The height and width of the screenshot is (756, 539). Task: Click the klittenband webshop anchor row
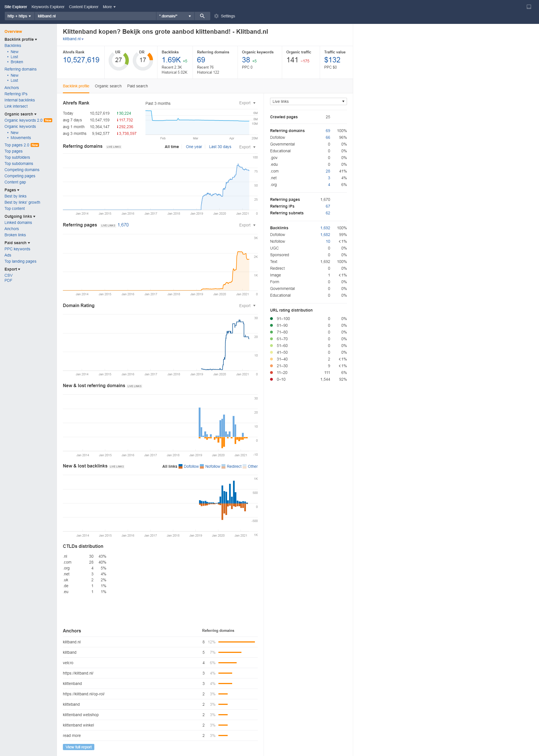pyautogui.click(x=160, y=715)
